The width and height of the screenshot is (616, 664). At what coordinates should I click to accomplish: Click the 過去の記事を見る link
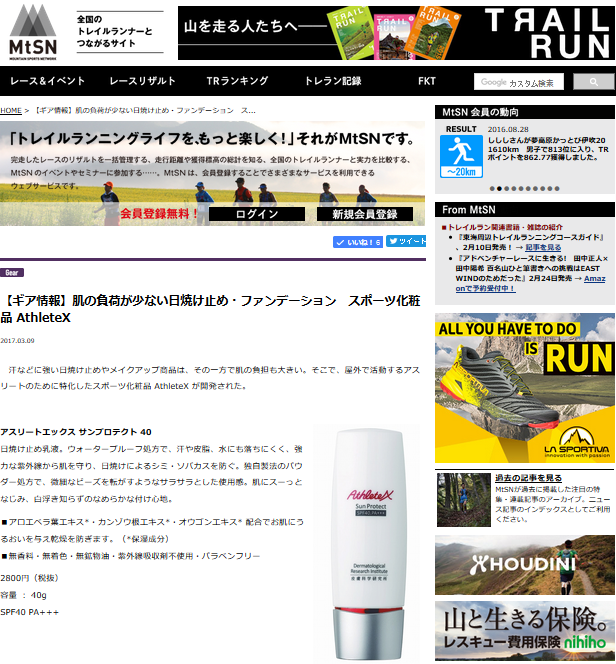coord(528,478)
